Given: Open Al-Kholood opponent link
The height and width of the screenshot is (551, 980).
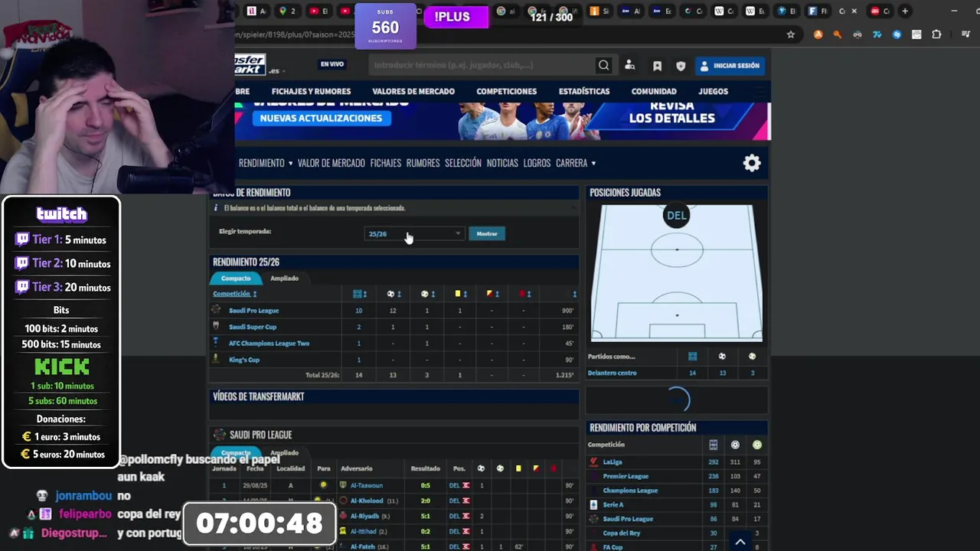Looking at the screenshot, I should 367,501.
